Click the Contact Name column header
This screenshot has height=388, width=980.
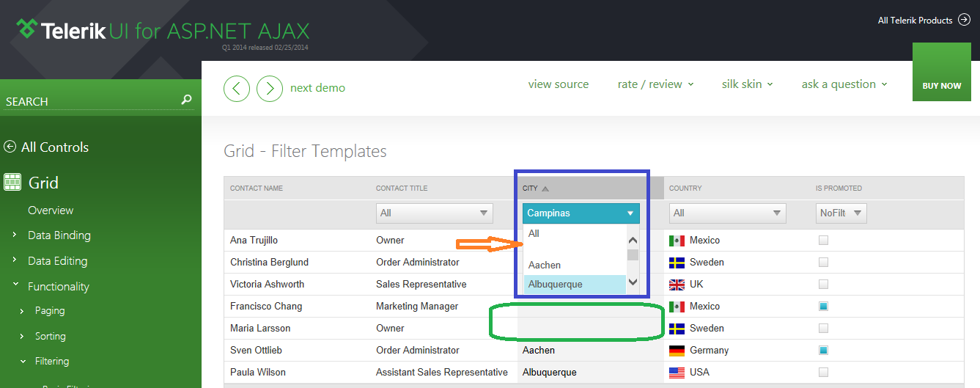(x=257, y=188)
